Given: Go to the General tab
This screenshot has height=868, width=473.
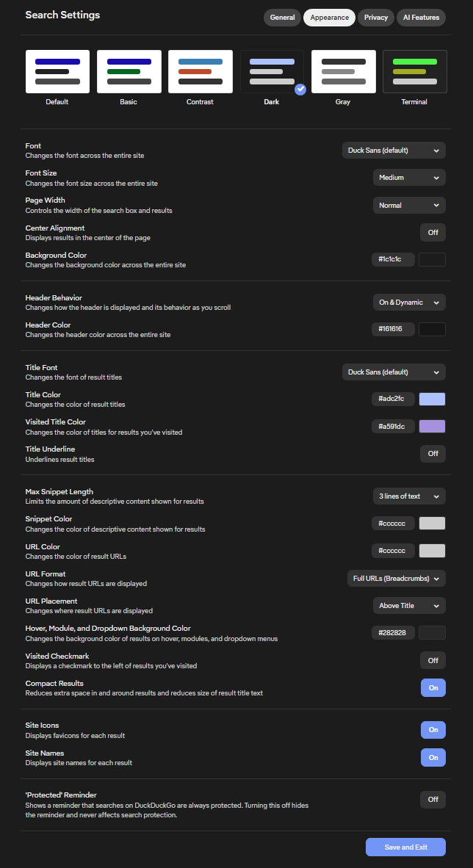Looking at the screenshot, I should coord(282,18).
